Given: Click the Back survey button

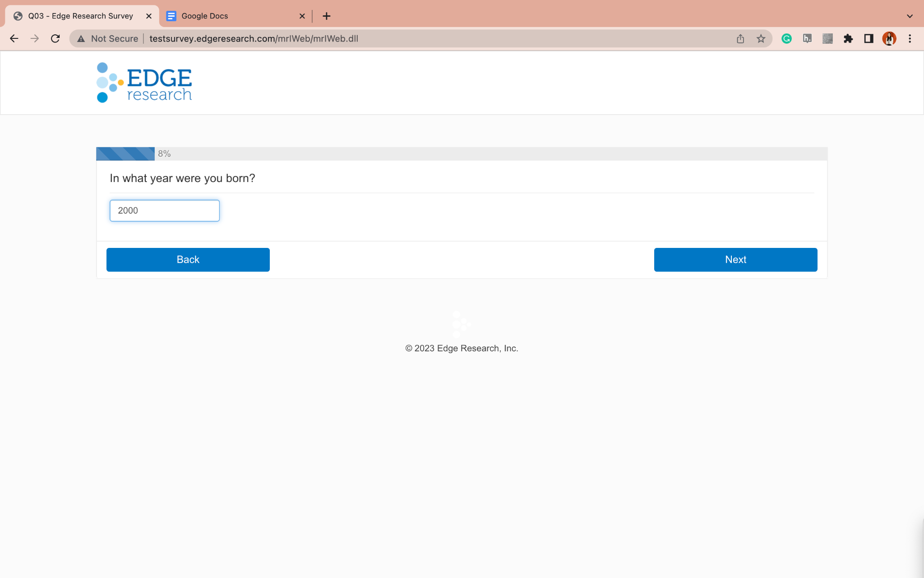Looking at the screenshot, I should point(188,260).
